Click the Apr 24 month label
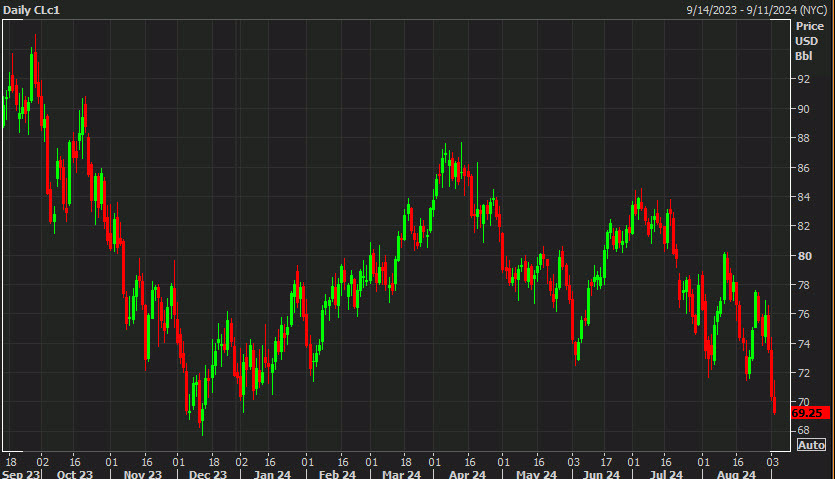 point(467,474)
